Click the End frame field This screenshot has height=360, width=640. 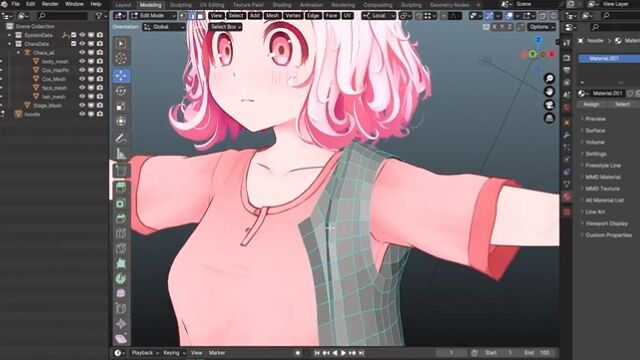click(x=537, y=353)
